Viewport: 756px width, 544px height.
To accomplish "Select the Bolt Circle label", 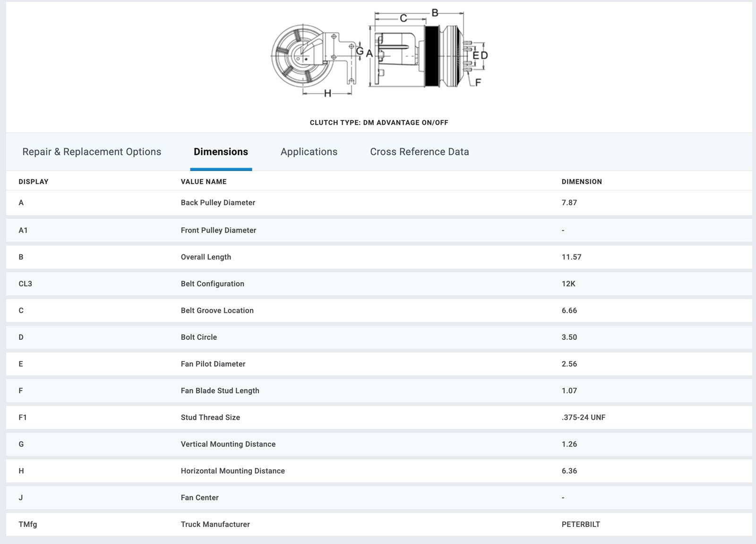I will coord(199,337).
